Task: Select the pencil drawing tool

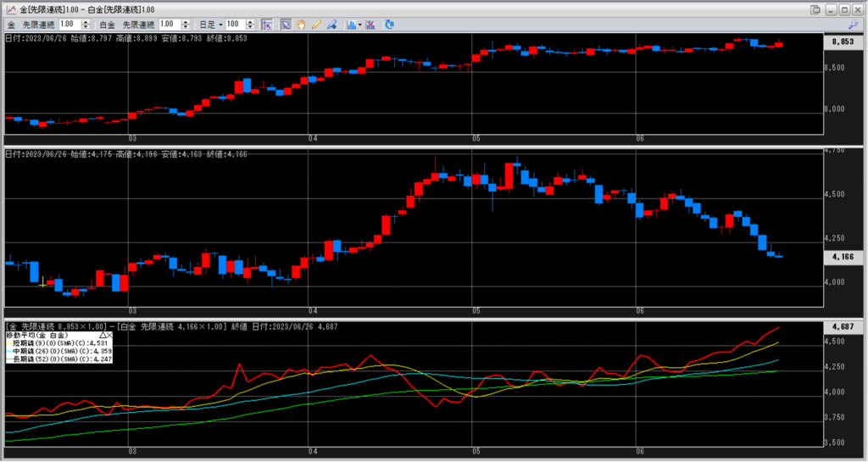Action: pos(316,25)
